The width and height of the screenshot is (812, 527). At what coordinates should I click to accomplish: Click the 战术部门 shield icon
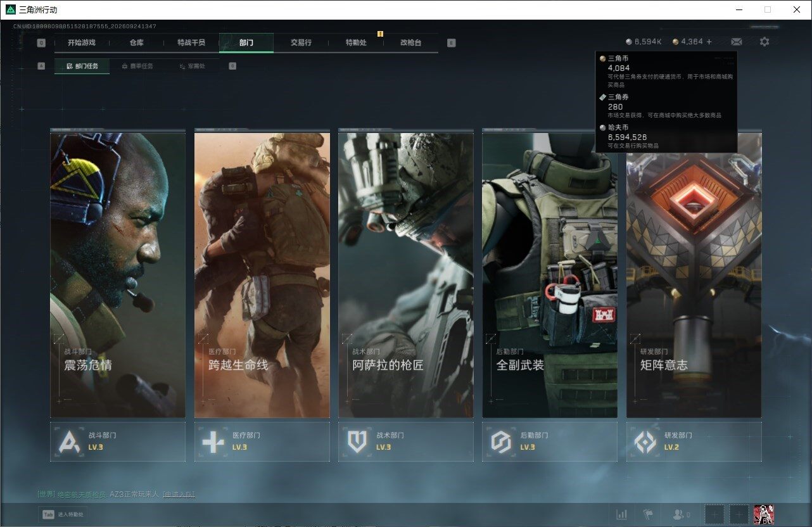[x=357, y=441]
